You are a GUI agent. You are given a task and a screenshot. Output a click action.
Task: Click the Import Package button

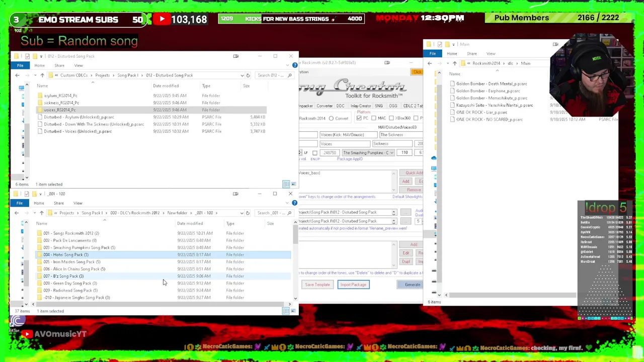click(353, 285)
